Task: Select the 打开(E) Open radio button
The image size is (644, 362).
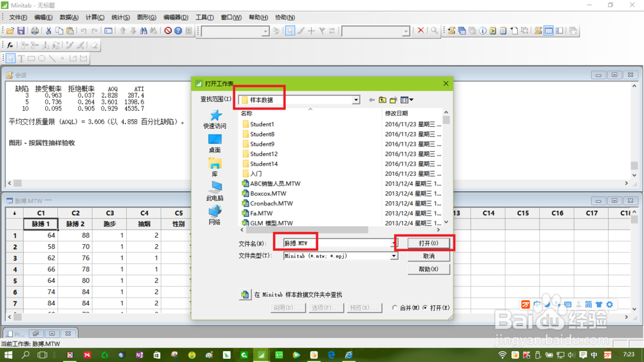Action: point(425,307)
